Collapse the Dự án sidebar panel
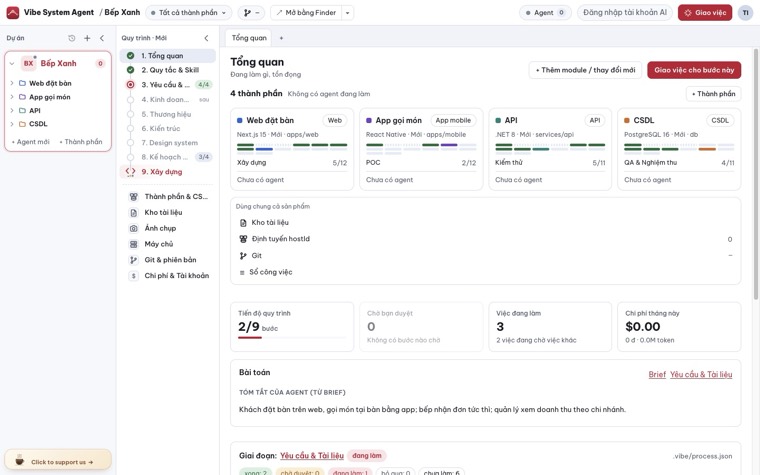The width and height of the screenshot is (760, 475). click(102, 38)
